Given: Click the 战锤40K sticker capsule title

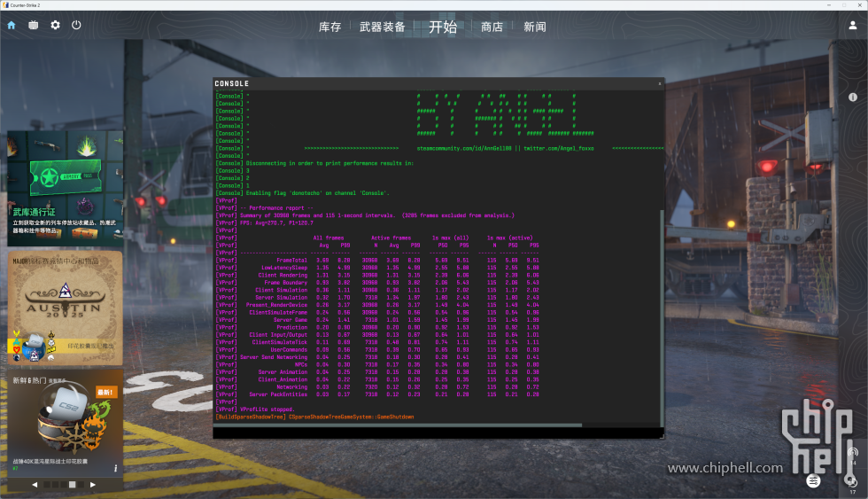Looking at the screenshot, I should 50,462.
